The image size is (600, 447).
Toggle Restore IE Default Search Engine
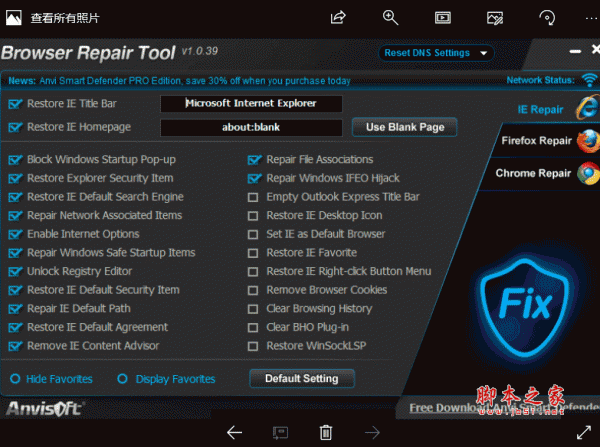pyautogui.click(x=15, y=197)
